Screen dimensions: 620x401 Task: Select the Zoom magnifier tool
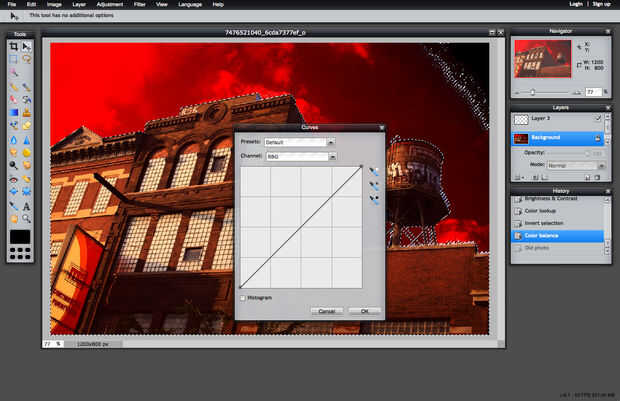26,219
